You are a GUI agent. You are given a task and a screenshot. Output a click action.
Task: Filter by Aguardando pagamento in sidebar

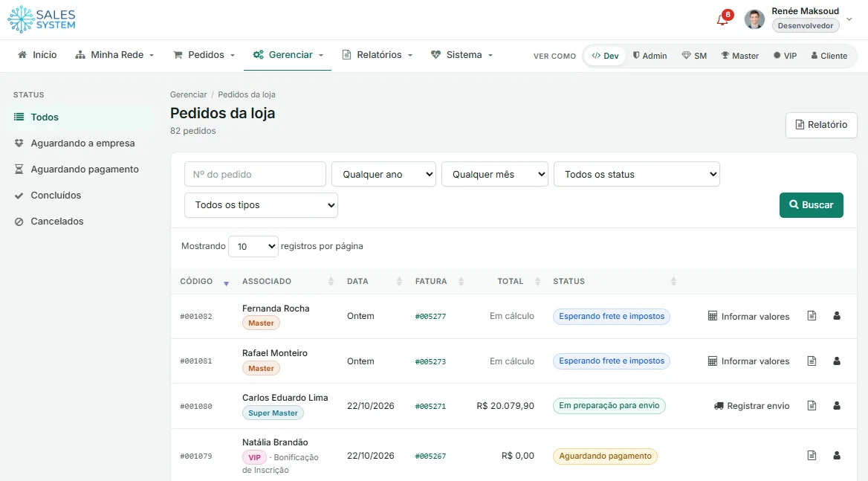click(82, 170)
